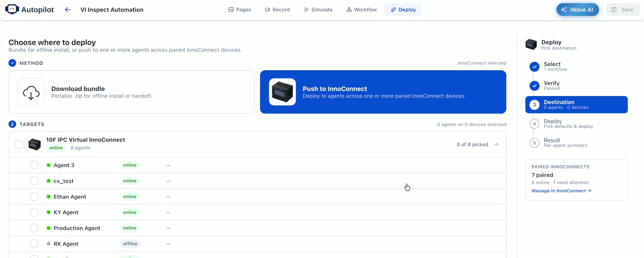Select the Deploy tab
The height and width of the screenshot is (258, 644).
tap(403, 10)
